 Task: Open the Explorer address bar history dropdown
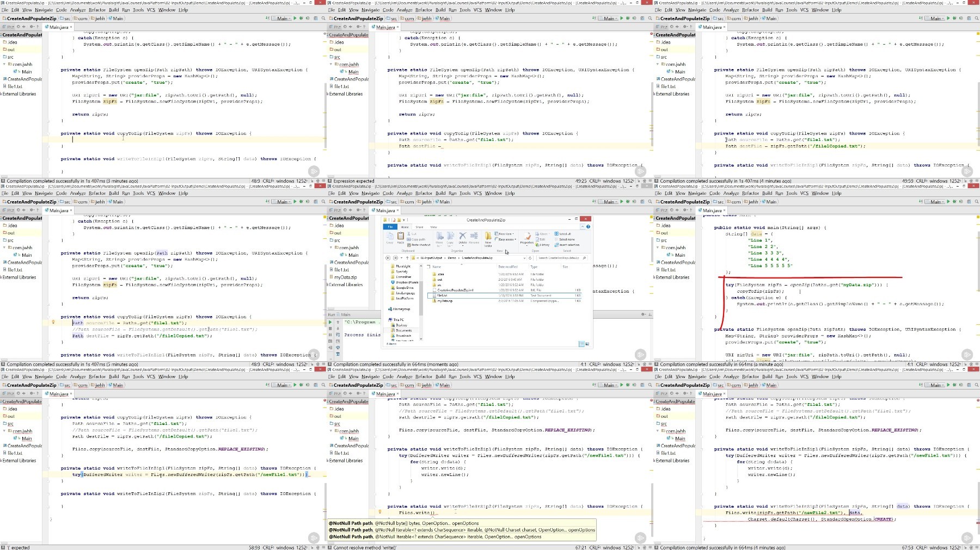(x=524, y=258)
